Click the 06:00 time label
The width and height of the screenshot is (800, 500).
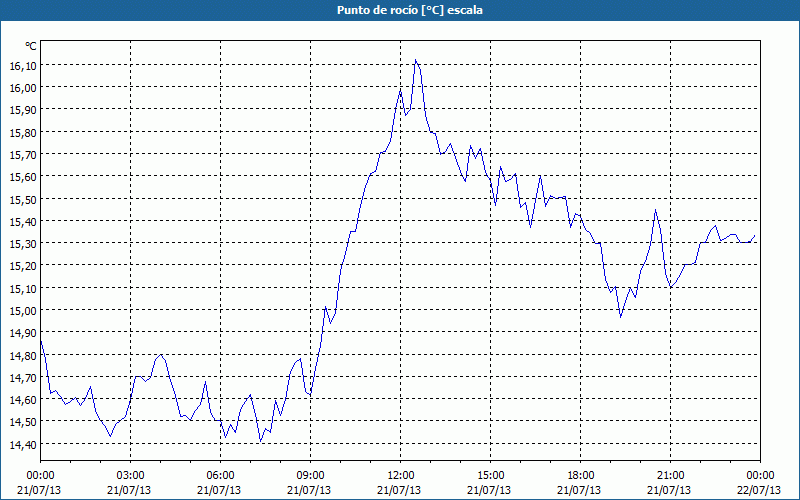point(220,476)
